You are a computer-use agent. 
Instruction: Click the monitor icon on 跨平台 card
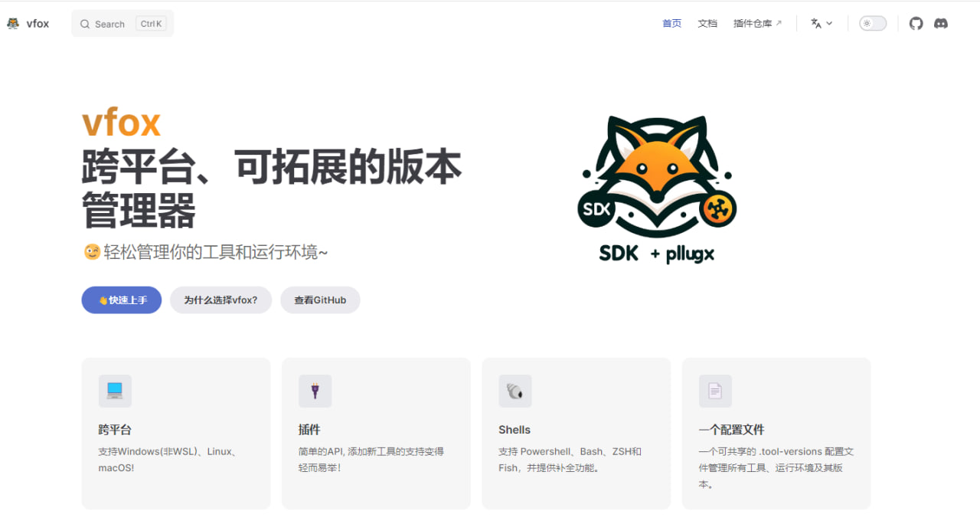click(x=115, y=391)
